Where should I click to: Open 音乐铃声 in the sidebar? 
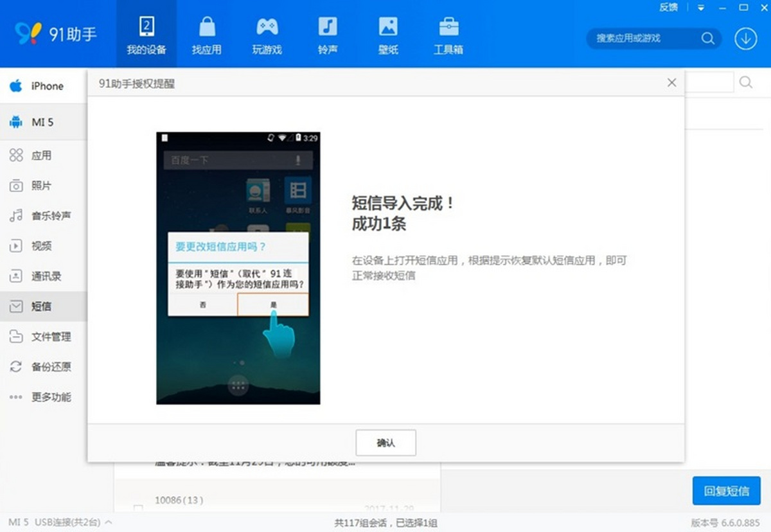tap(43, 216)
